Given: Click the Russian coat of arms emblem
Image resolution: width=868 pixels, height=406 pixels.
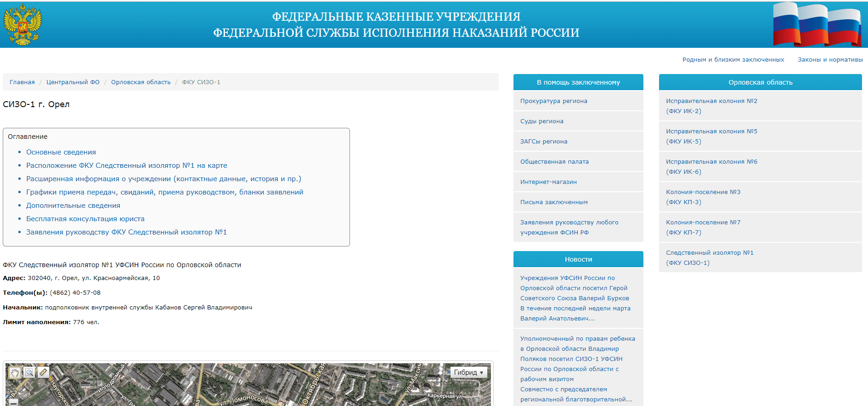Looking at the screenshot, I should [x=23, y=25].
